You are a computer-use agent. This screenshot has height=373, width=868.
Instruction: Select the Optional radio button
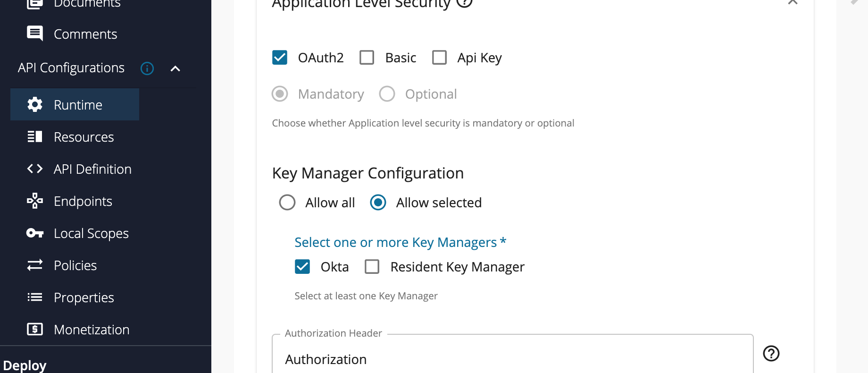point(387,93)
